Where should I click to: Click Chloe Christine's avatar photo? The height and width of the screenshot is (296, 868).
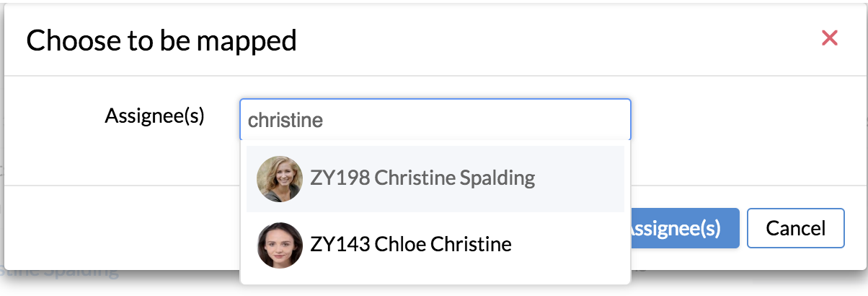pos(280,245)
